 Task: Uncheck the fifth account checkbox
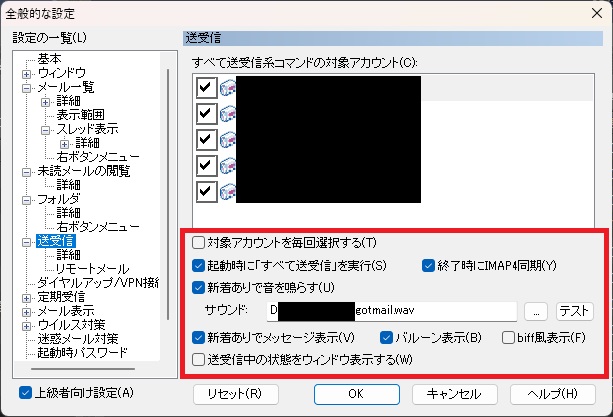point(206,191)
